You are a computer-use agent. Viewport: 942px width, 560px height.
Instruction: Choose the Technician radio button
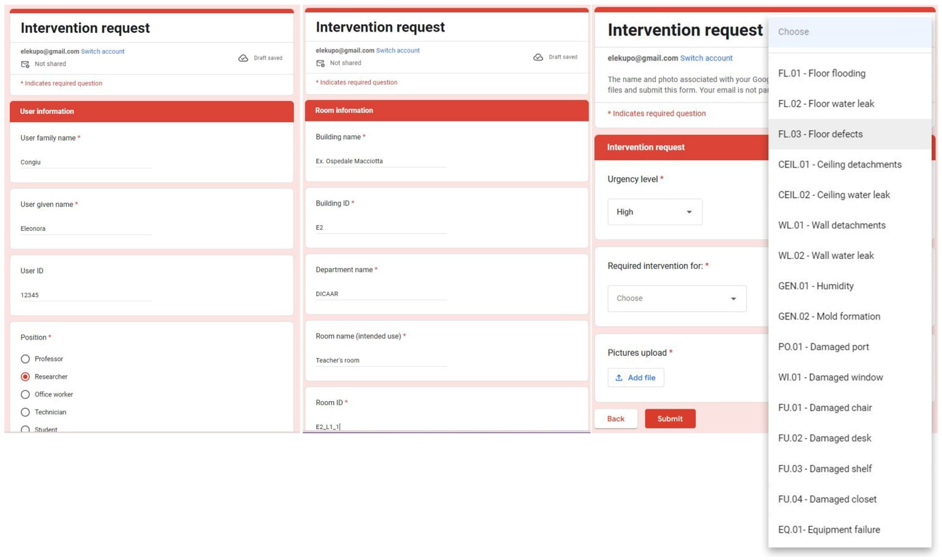[x=25, y=412]
